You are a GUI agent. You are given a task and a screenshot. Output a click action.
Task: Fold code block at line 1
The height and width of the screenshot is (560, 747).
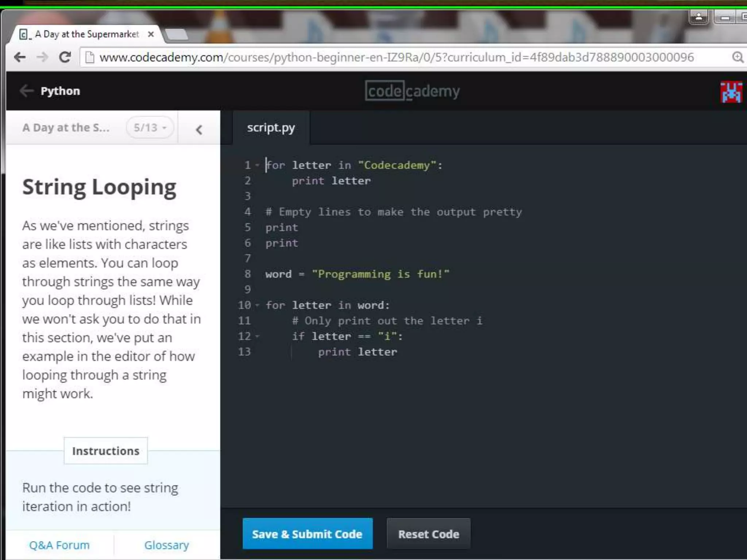[257, 165]
